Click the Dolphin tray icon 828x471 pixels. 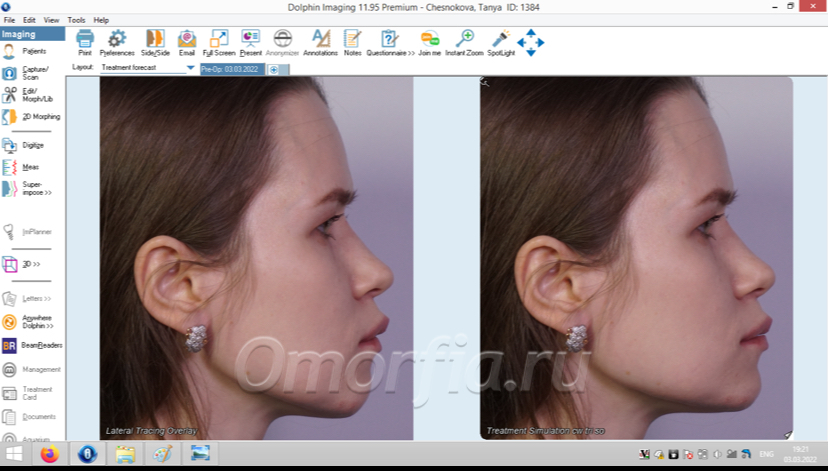point(746,454)
